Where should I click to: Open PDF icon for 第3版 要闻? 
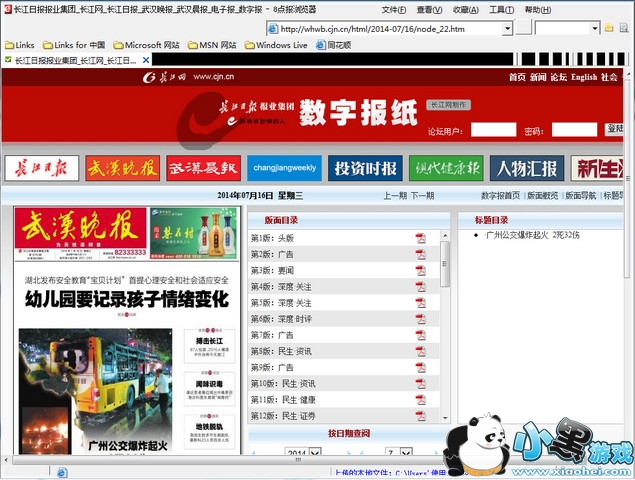421,271
